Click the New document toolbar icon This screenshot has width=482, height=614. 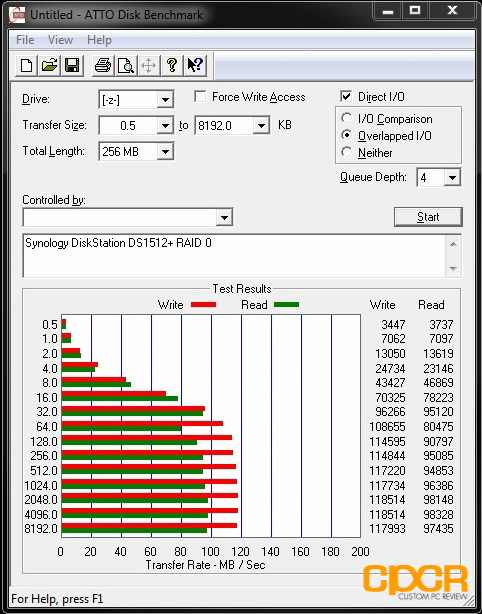(x=26, y=65)
